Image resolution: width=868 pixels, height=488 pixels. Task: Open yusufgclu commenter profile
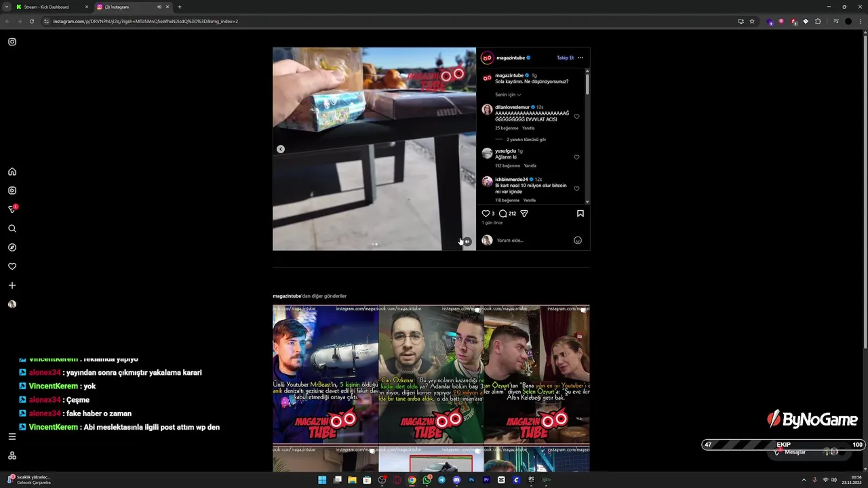coord(505,151)
